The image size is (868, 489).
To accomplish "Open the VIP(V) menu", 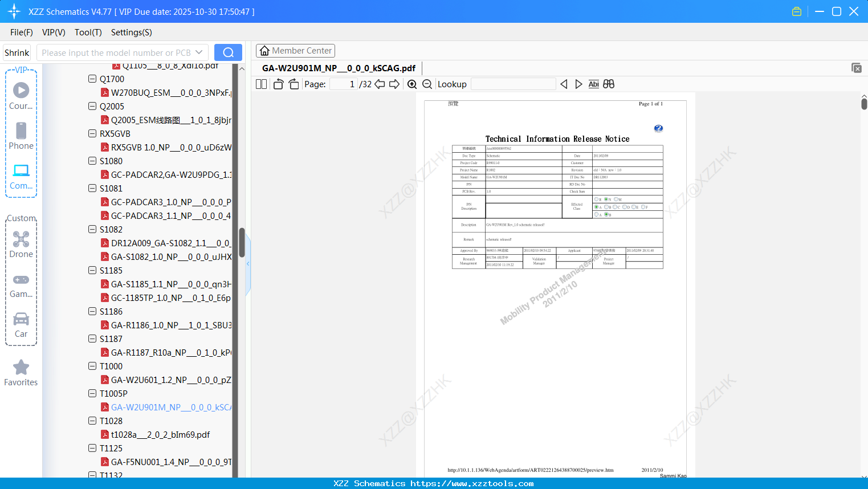I will pyautogui.click(x=54, y=32).
